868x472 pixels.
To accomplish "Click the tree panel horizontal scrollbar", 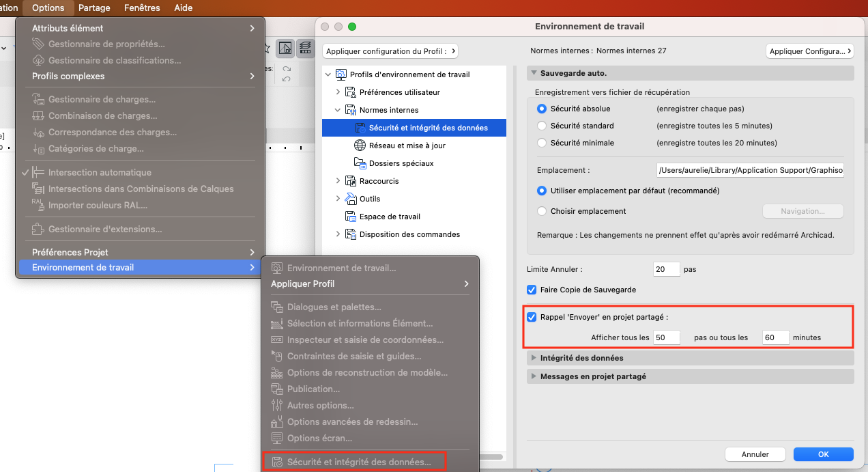I will 491,456.
